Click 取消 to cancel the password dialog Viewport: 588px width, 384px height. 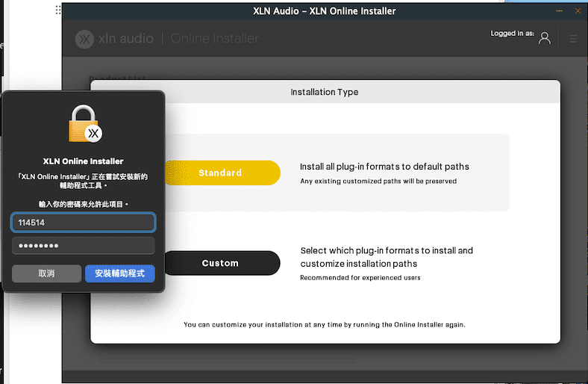(x=46, y=273)
